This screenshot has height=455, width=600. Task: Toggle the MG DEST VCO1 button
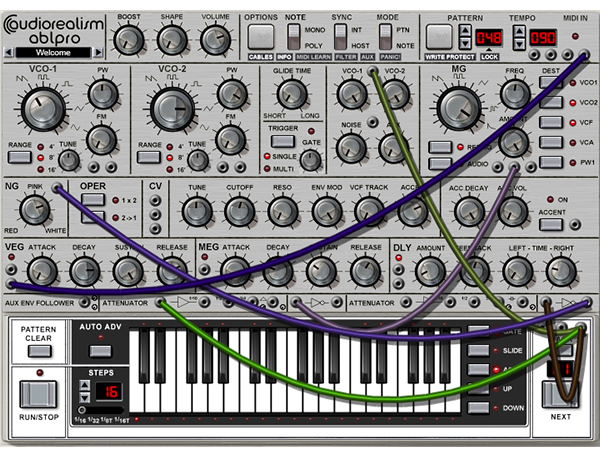[x=551, y=82]
